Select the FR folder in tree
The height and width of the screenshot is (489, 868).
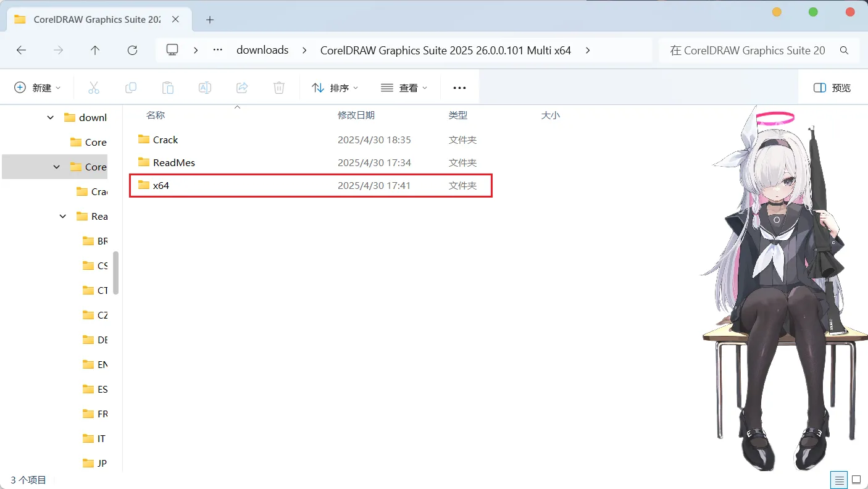(94, 414)
